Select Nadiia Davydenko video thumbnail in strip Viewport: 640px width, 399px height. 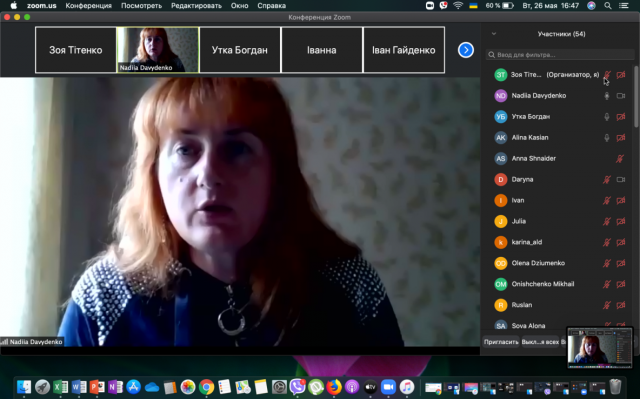(158, 50)
